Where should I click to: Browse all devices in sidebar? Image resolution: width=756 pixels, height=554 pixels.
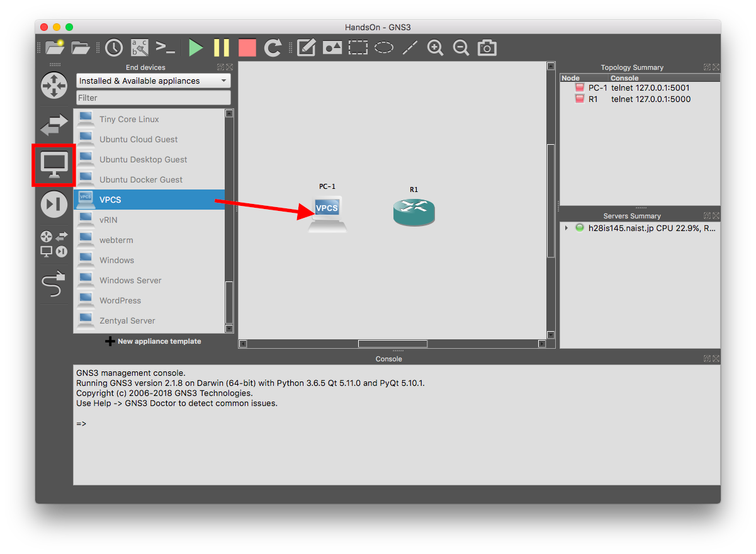54,244
